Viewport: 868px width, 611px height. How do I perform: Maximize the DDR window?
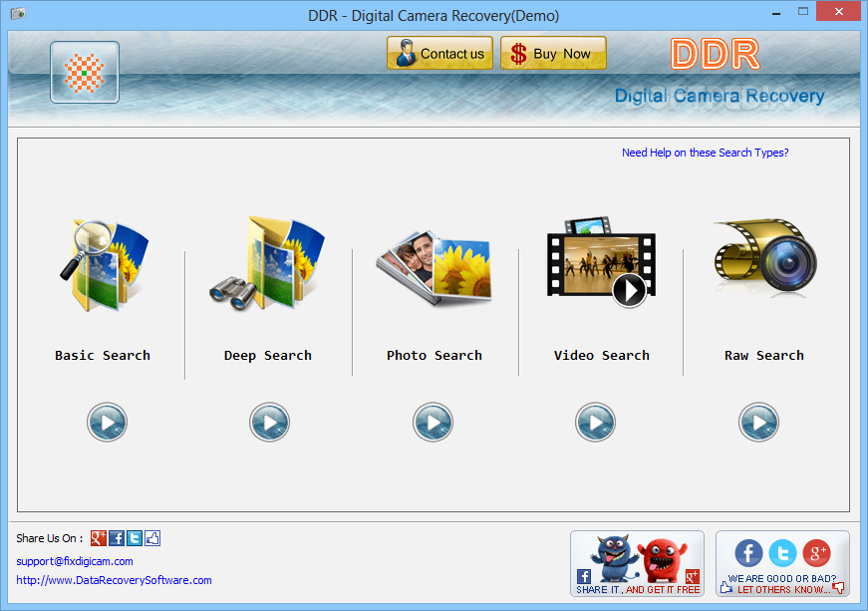pos(803,11)
